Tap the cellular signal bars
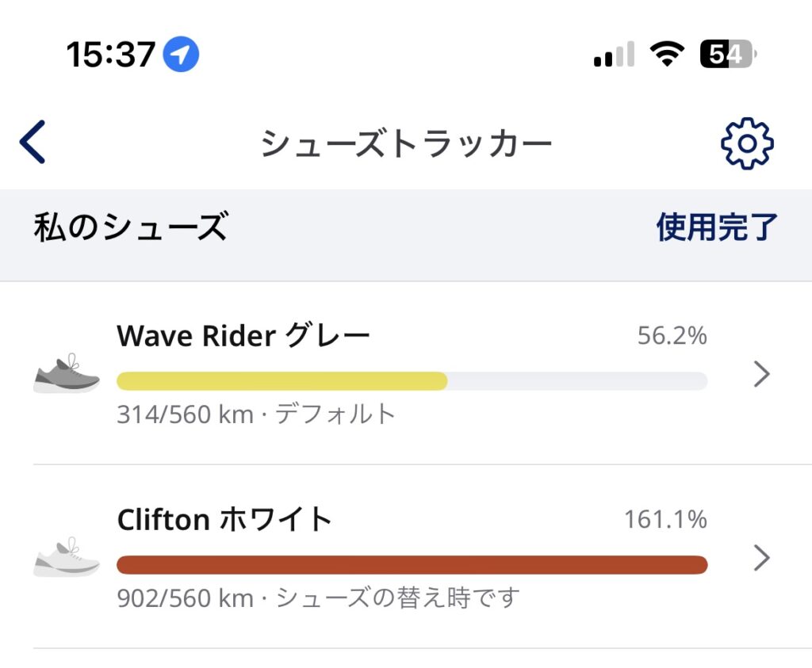This screenshot has height=668, width=812. (614, 55)
